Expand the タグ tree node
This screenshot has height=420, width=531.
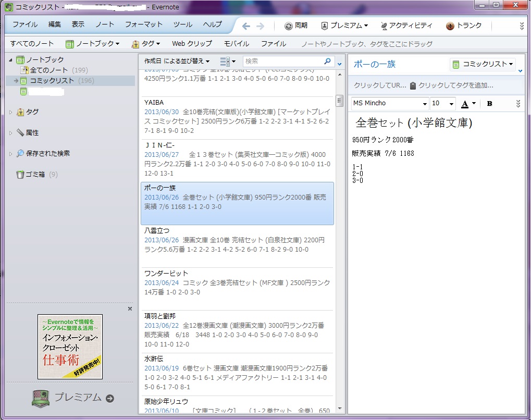click(x=10, y=112)
